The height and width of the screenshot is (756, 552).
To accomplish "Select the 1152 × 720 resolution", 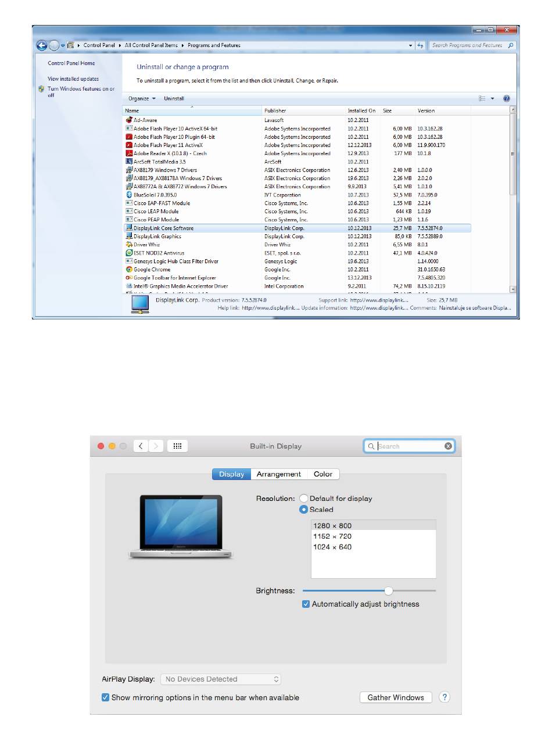I will click(x=373, y=536).
